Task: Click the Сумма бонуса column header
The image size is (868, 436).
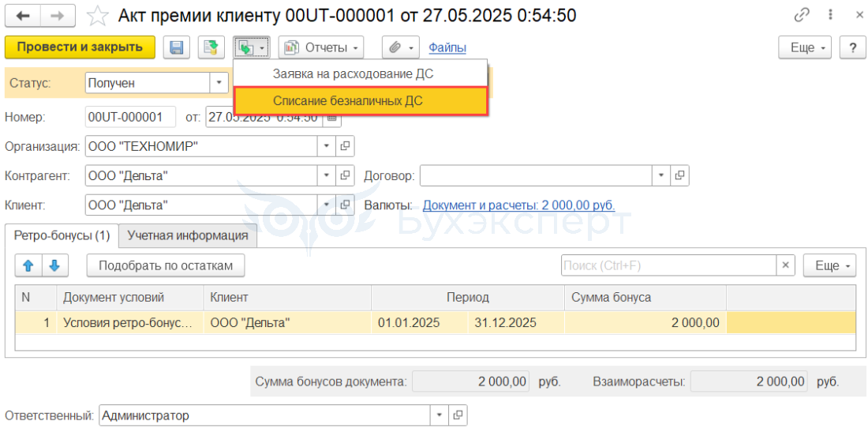Action: (x=645, y=298)
